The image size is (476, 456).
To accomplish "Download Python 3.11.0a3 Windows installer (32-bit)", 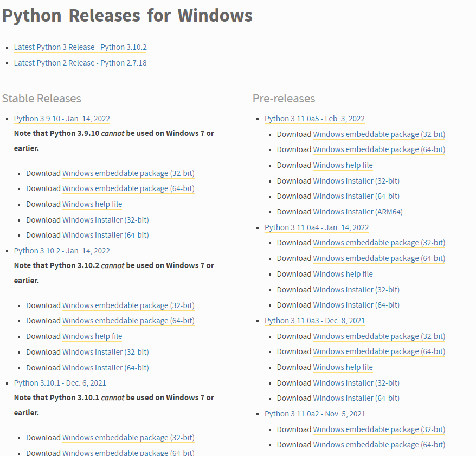I will tap(356, 383).
